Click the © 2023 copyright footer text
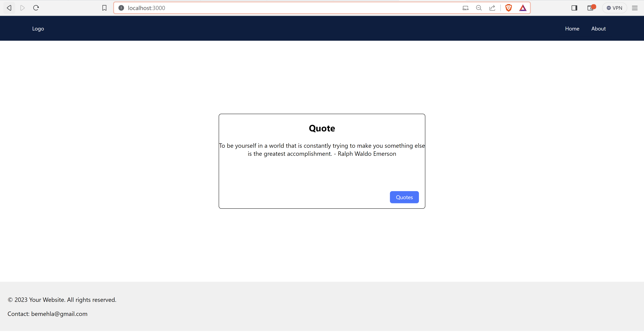The height and width of the screenshot is (332, 644). (x=62, y=300)
